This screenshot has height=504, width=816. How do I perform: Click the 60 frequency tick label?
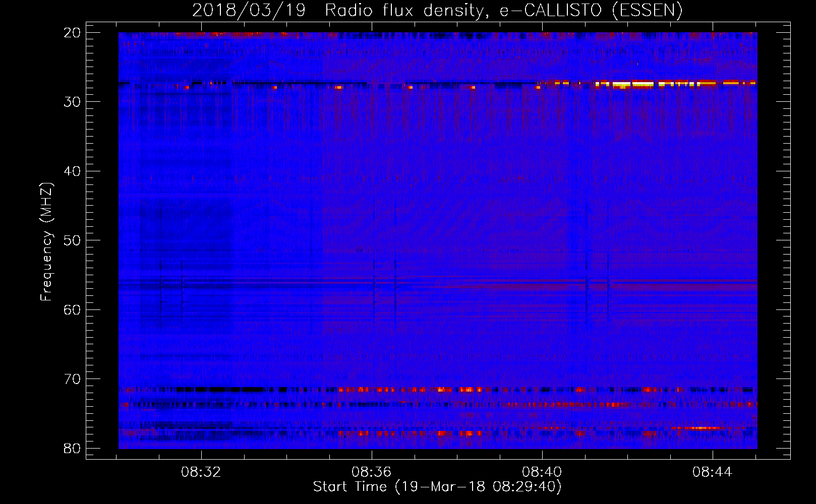tap(73, 309)
